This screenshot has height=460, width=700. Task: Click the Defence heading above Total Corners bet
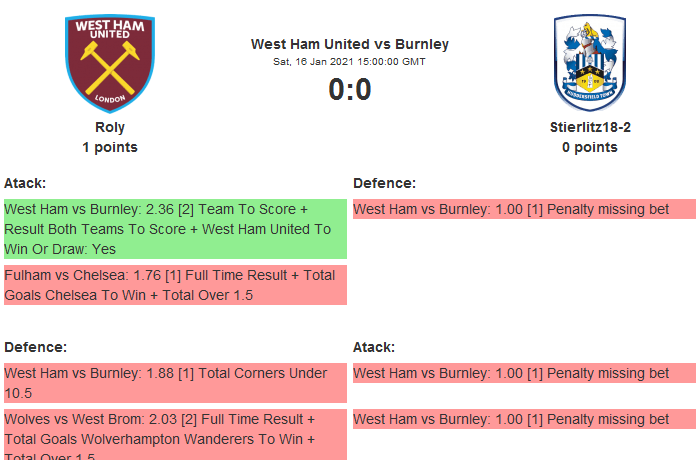pyautogui.click(x=35, y=347)
